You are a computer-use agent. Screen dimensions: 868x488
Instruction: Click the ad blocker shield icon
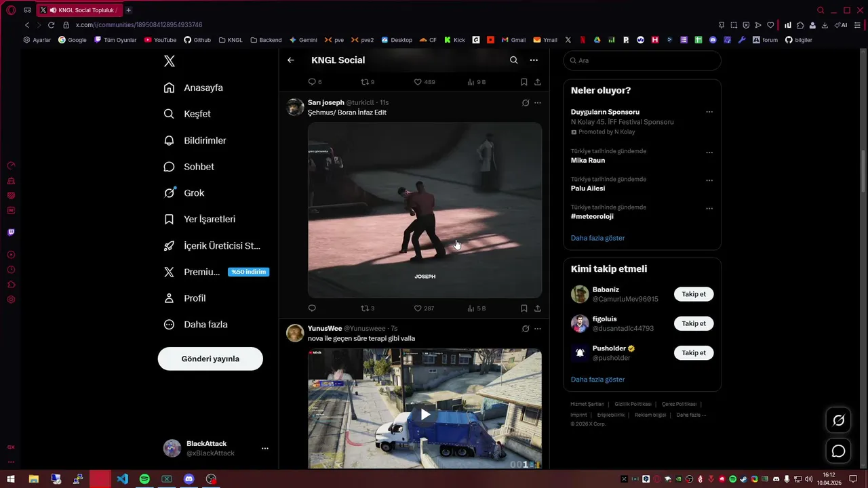click(746, 25)
